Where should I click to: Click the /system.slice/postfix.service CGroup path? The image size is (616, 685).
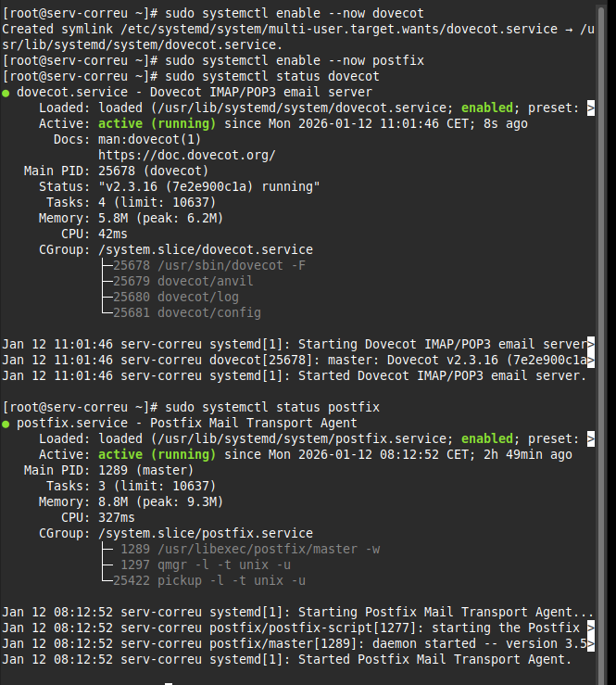pos(203,533)
